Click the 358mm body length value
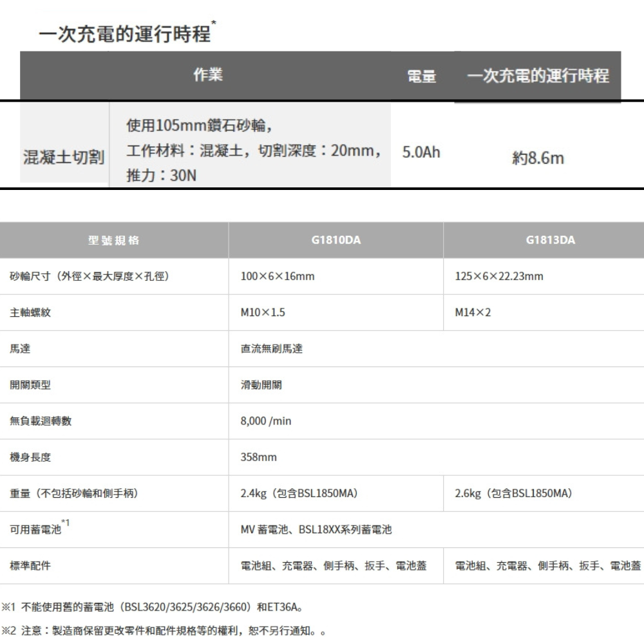The height and width of the screenshot is (644, 644). tap(258, 457)
